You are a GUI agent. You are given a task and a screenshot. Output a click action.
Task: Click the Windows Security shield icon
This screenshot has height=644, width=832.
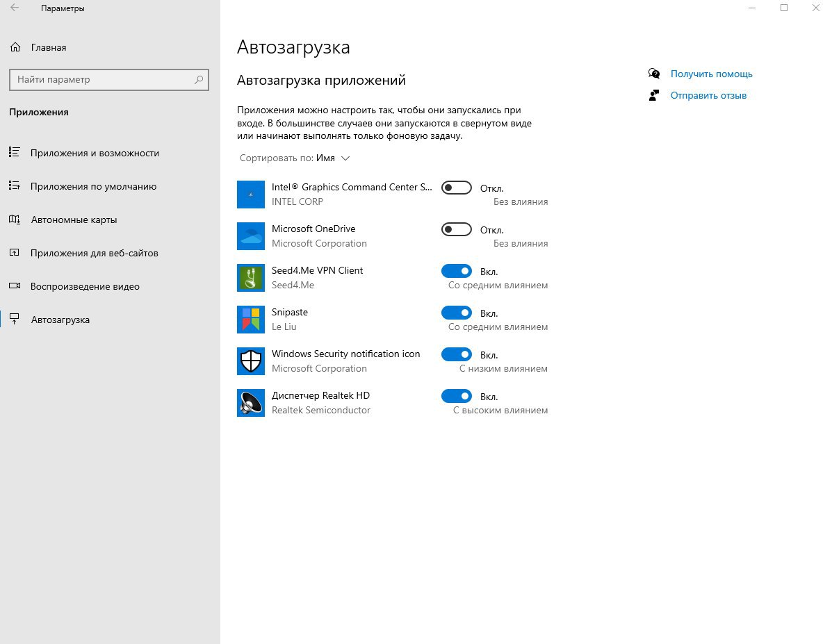coord(250,361)
